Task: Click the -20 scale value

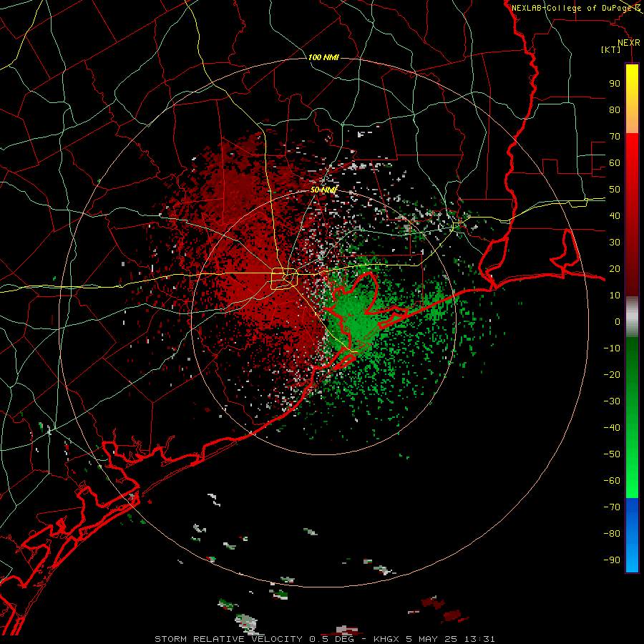Action: (612, 374)
